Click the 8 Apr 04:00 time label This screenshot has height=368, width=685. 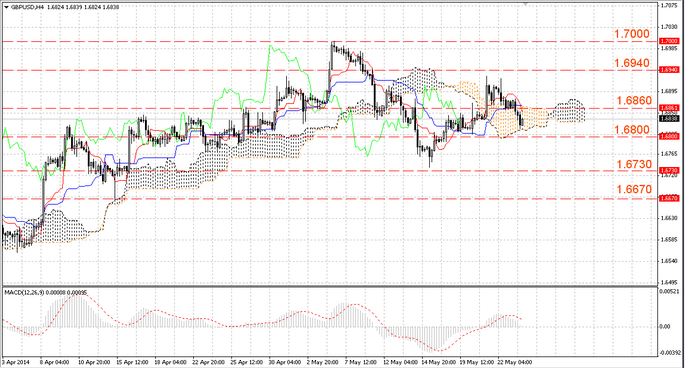(x=55, y=362)
